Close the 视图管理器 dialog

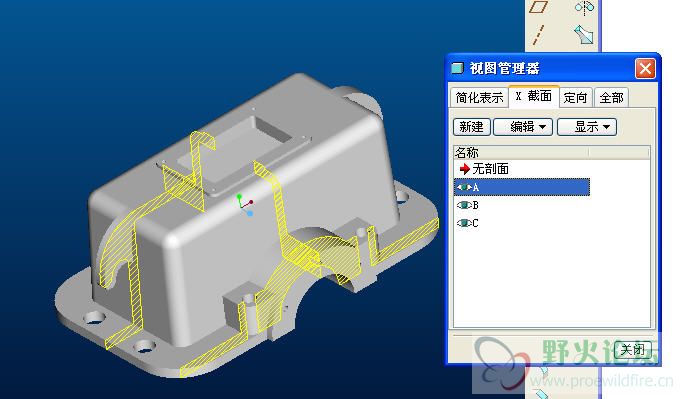coord(645,68)
